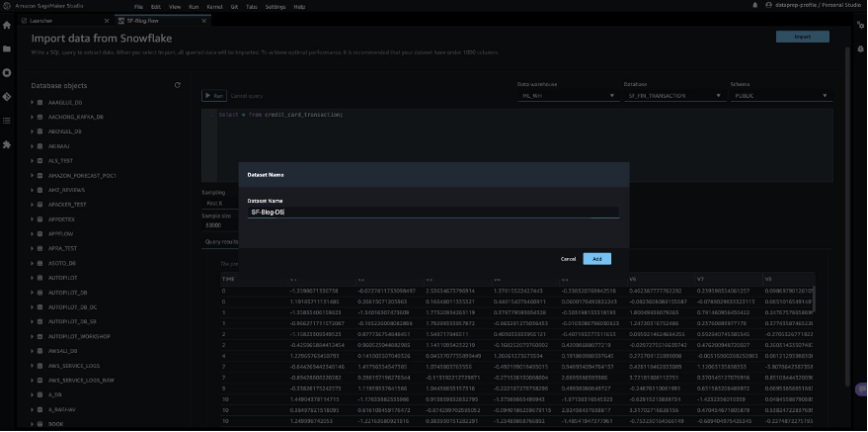Click the Sample size field showing 50000
This screenshot has width=868, height=432.
click(x=220, y=225)
